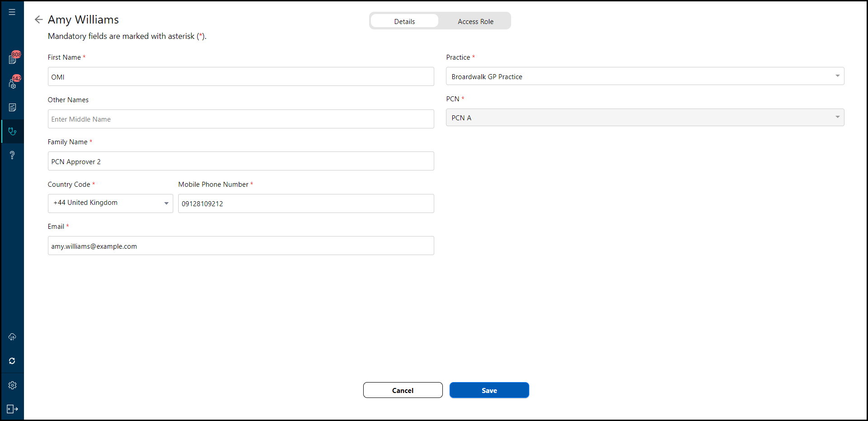Click the back arrow beside Amy Williams
The image size is (868, 421).
tap(38, 19)
